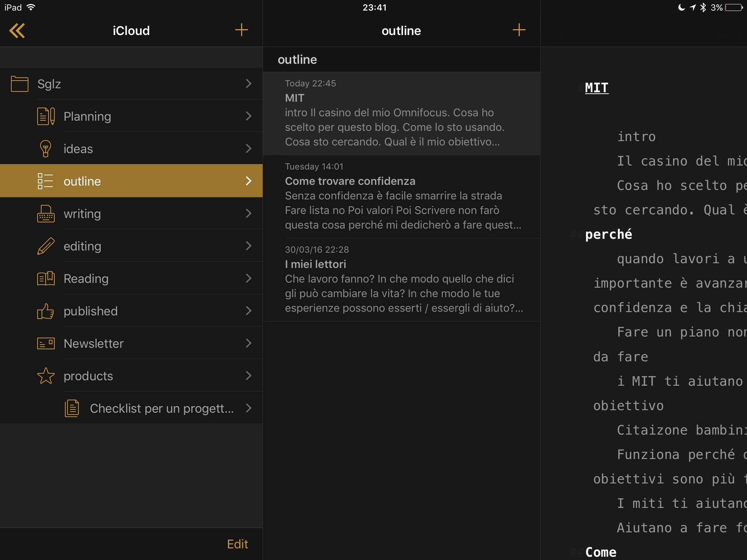Click the ideas lightbulb icon
The height and width of the screenshot is (560, 747).
pyautogui.click(x=46, y=149)
